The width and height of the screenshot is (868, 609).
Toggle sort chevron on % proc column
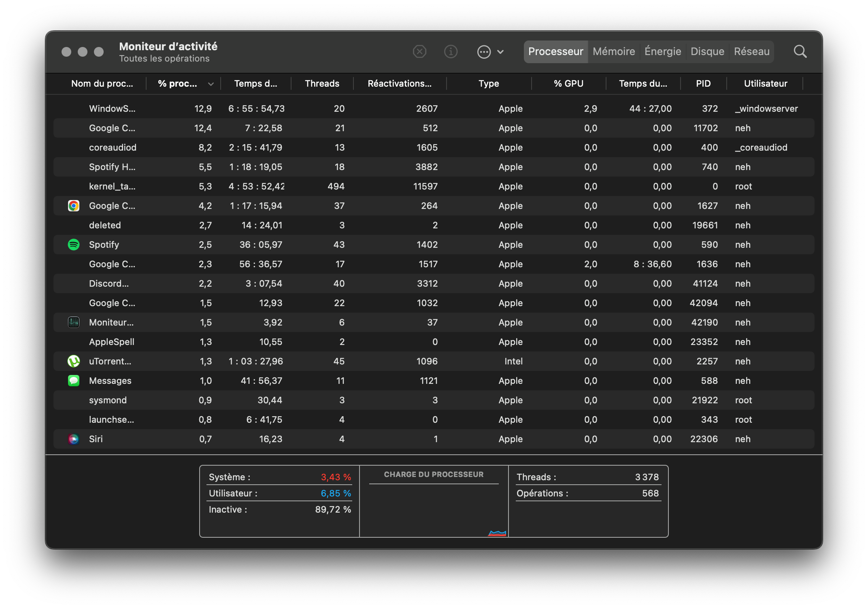[211, 84]
